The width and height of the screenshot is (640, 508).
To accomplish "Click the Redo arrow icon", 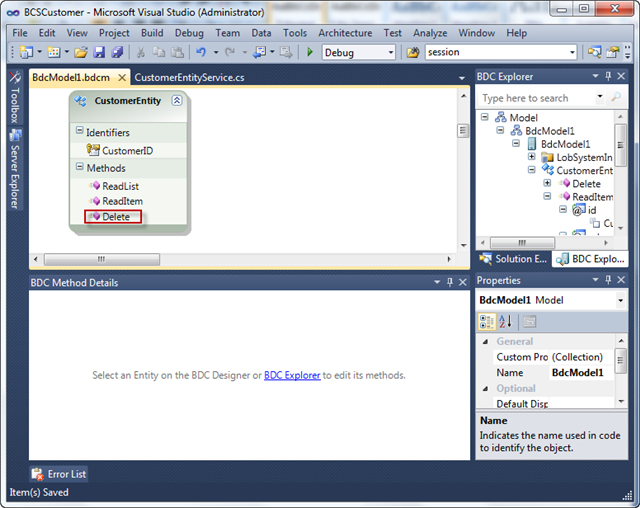I will [x=230, y=52].
